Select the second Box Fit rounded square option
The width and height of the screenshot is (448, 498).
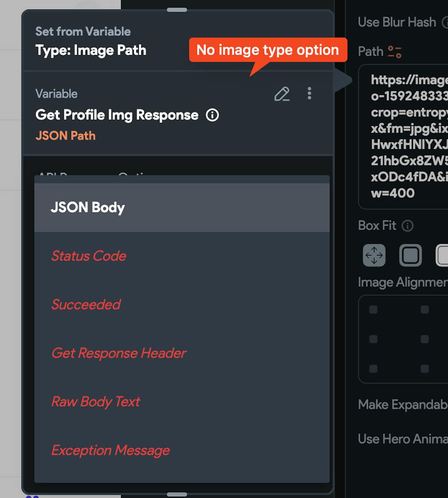[x=410, y=255]
